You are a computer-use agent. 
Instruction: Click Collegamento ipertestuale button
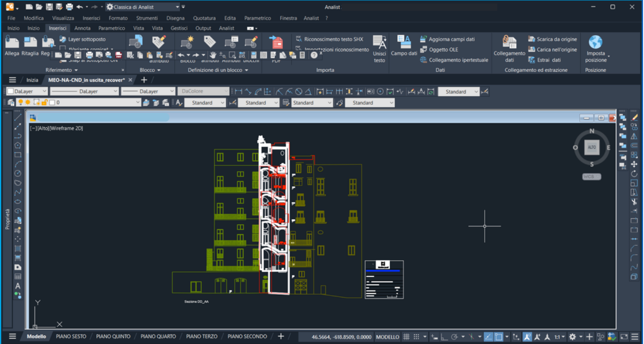click(x=454, y=60)
